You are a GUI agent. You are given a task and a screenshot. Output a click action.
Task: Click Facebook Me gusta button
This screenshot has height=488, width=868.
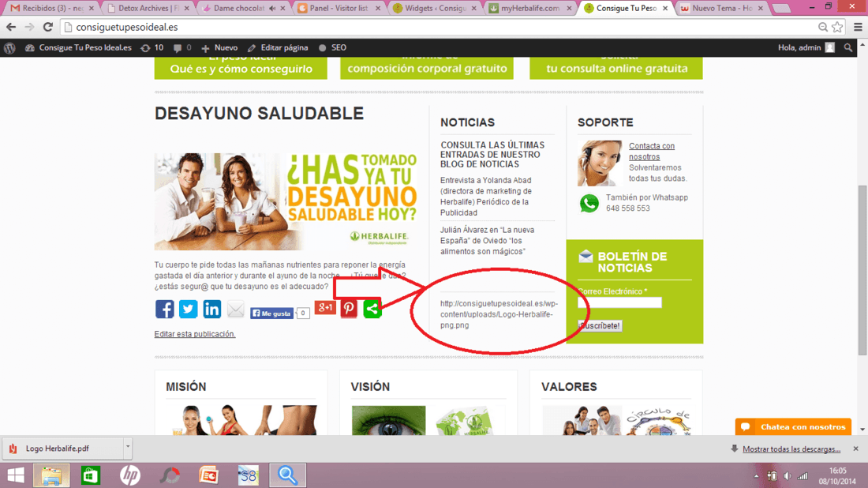[x=271, y=313]
